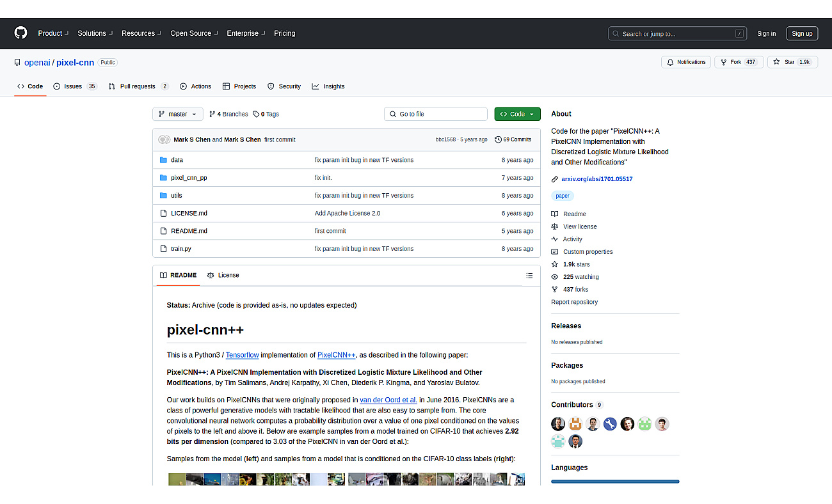Switch to the Security tab

pyautogui.click(x=284, y=86)
